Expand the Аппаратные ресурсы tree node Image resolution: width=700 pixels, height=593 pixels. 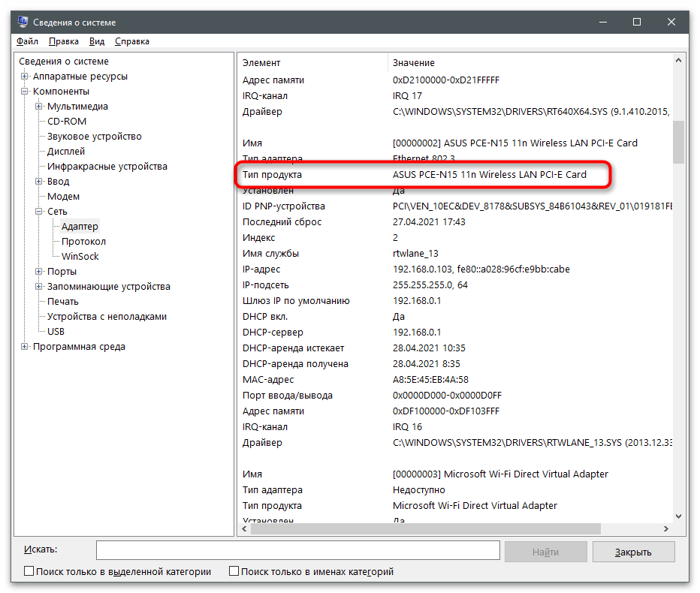coord(25,77)
